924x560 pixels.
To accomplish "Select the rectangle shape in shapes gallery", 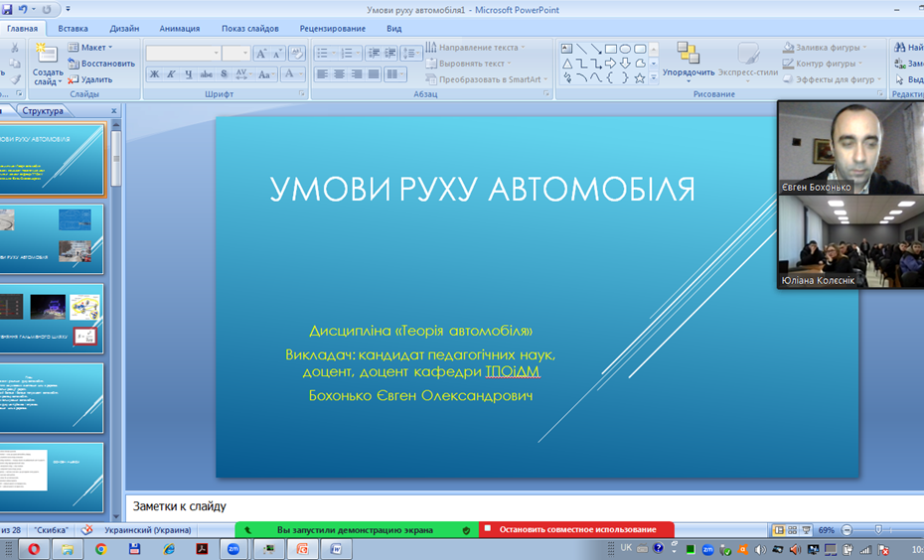I will pyautogui.click(x=611, y=48).
